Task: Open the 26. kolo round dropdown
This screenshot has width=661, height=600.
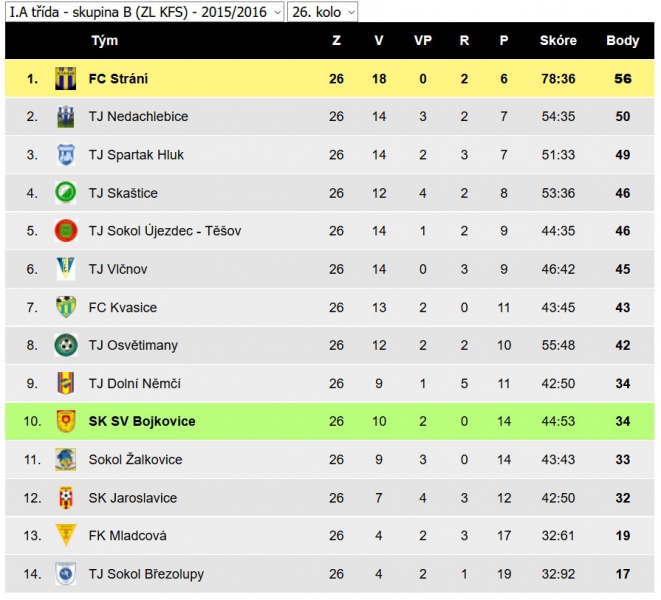Action: click(322, 11)
